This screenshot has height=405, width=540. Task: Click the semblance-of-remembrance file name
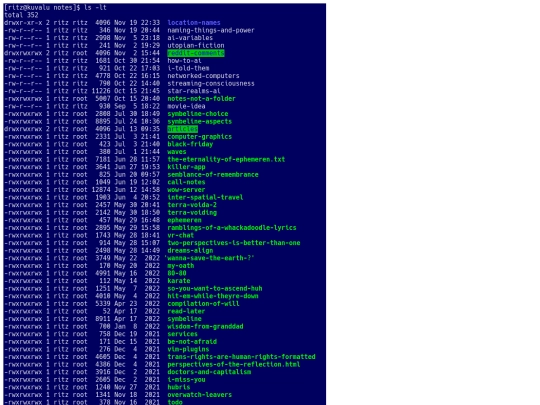point(213,175)
